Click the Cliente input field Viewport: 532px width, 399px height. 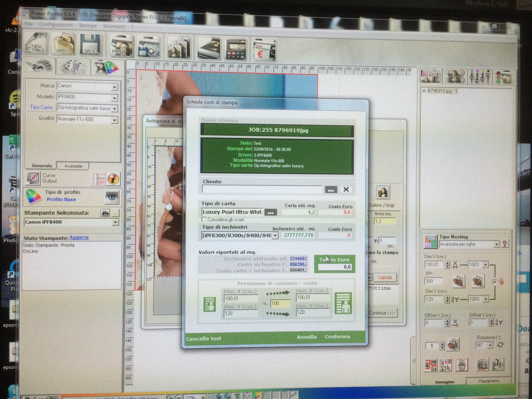click(262, 189)
